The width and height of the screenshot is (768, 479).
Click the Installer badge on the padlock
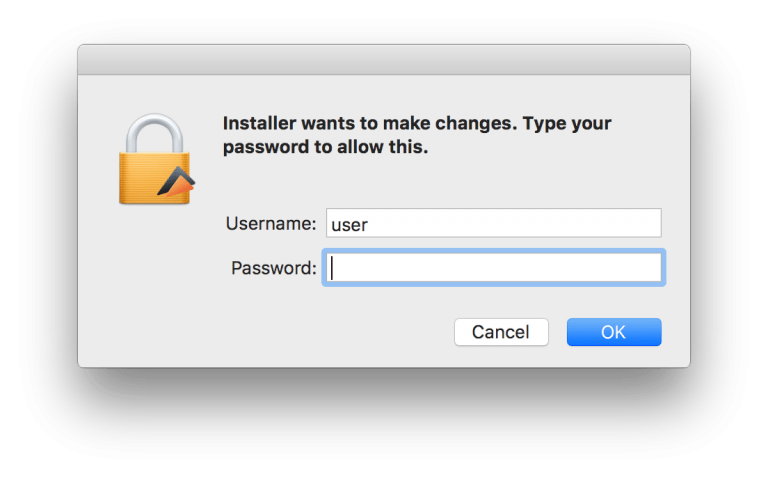[x=176, y=182]
